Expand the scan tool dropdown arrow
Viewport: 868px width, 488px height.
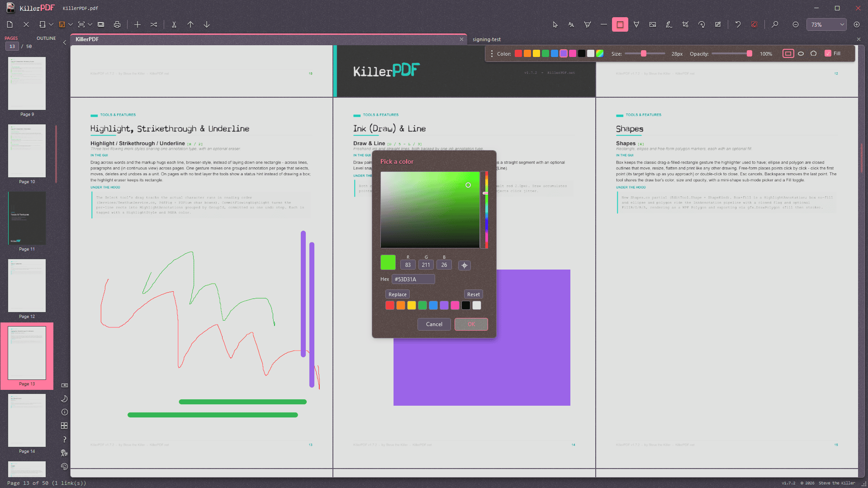coord(90,24)
